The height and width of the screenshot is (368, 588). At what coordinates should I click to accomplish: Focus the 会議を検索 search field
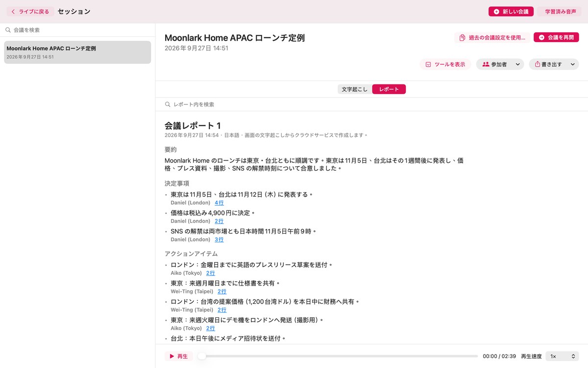point(77,30)
